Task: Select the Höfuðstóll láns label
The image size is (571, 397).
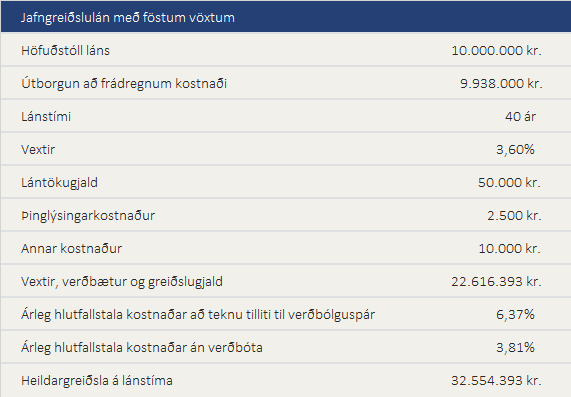Action: click(65, 50)
